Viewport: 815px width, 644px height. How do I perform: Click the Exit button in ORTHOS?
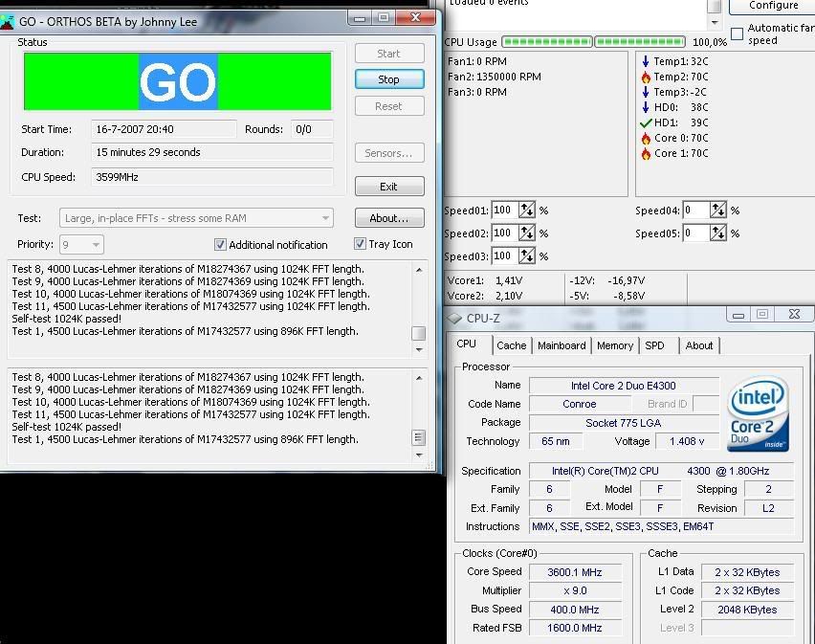(389, 187)
